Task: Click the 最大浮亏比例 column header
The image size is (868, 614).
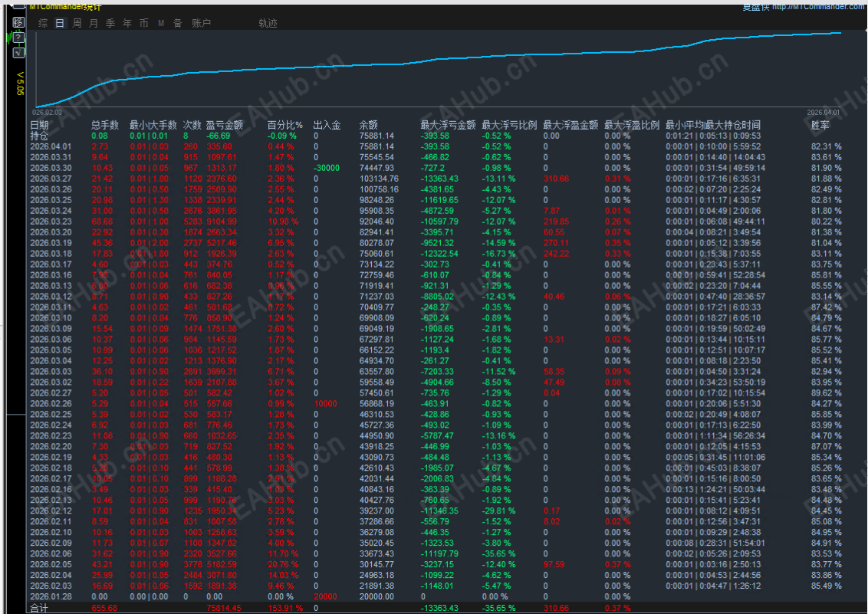Action: pos(509,125)
